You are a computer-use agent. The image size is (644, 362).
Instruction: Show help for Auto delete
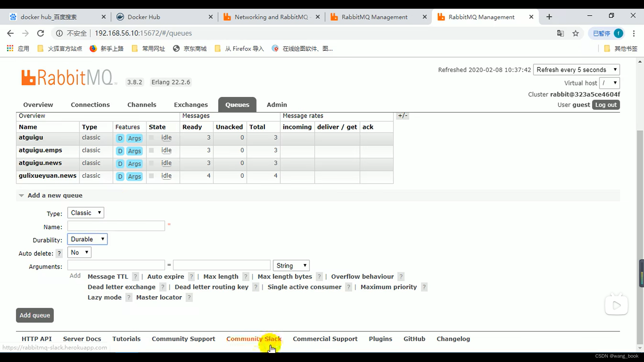point(59,253)
